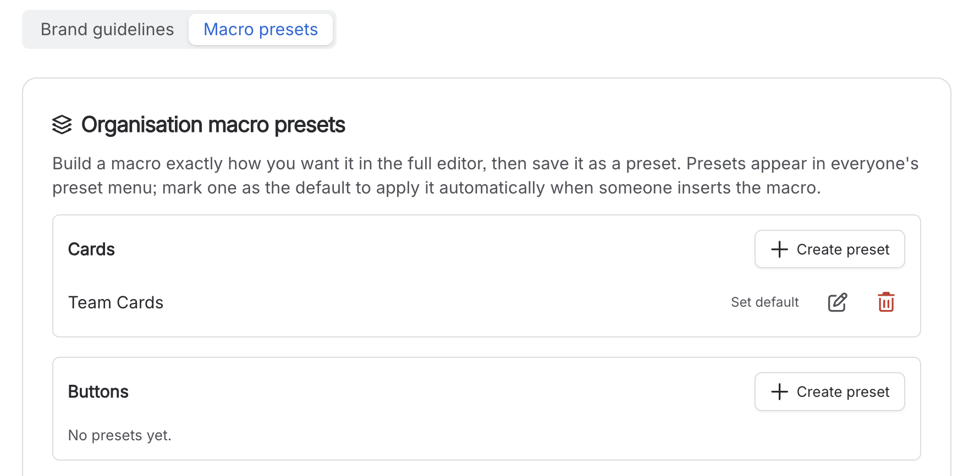Click the 'Create preset' label in Cards
This screenshot has height=476, width=980.
pos(843,250)
